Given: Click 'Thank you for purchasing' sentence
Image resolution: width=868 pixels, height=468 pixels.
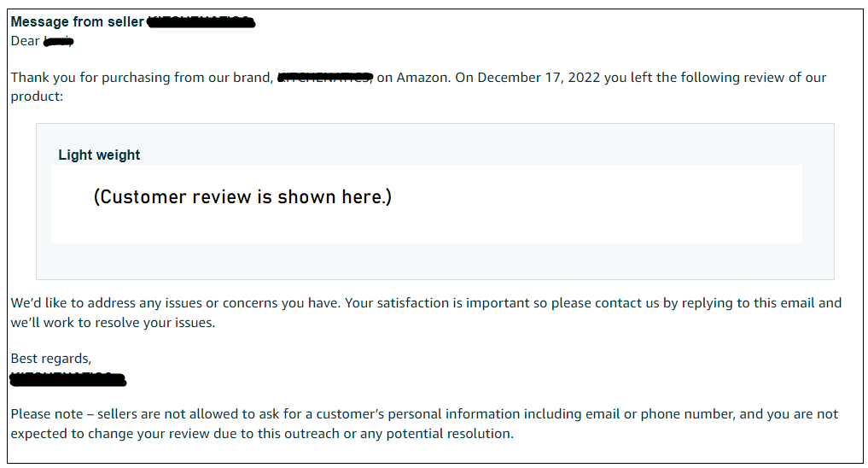Looking at the screenshot, I should 418,86.
